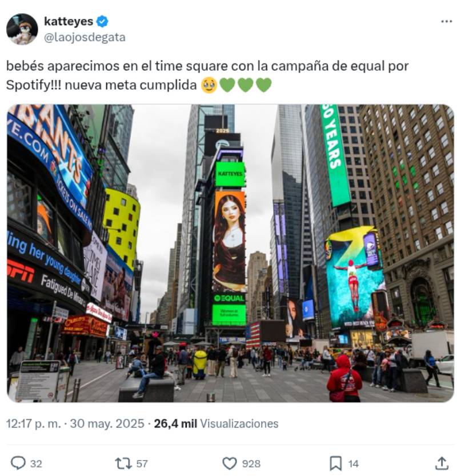This screenshot has width=457, height=476.
Task: Click the reply speech bubble icon
Action: coord(18,463)
